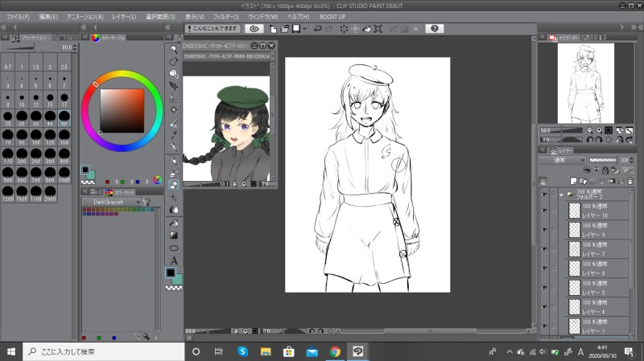Toggle visibility of レイヤー 7
Screen dimensions: 644x361
coord(544,248)
